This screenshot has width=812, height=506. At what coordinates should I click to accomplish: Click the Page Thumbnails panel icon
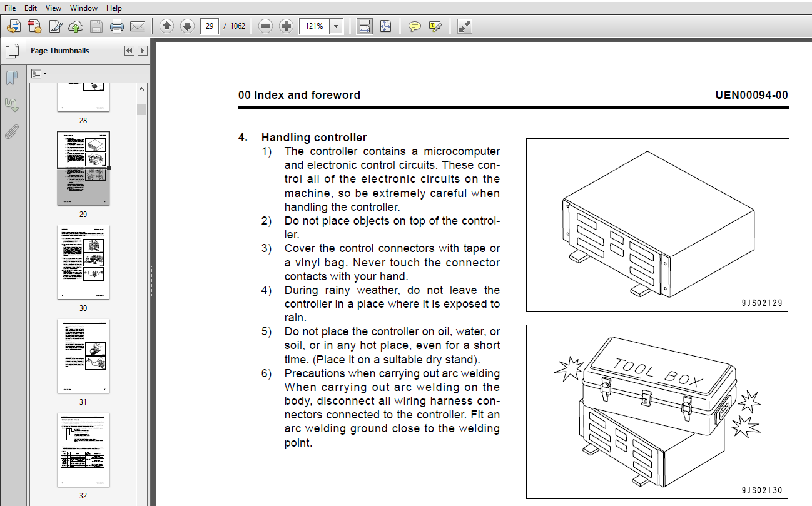coord(12,51)
